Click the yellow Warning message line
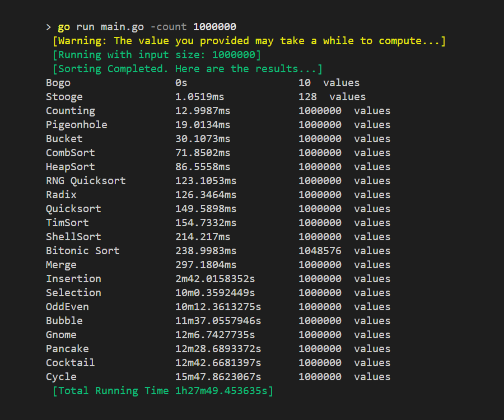The height and width of the screenshot is (420, 504). coord(249,41)
